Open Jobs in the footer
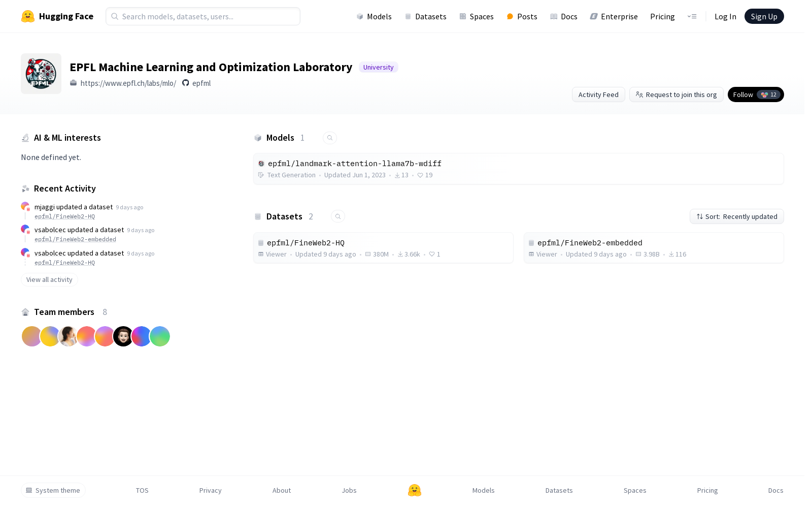Viewport: 812px width, 508px height. point(349,490)
